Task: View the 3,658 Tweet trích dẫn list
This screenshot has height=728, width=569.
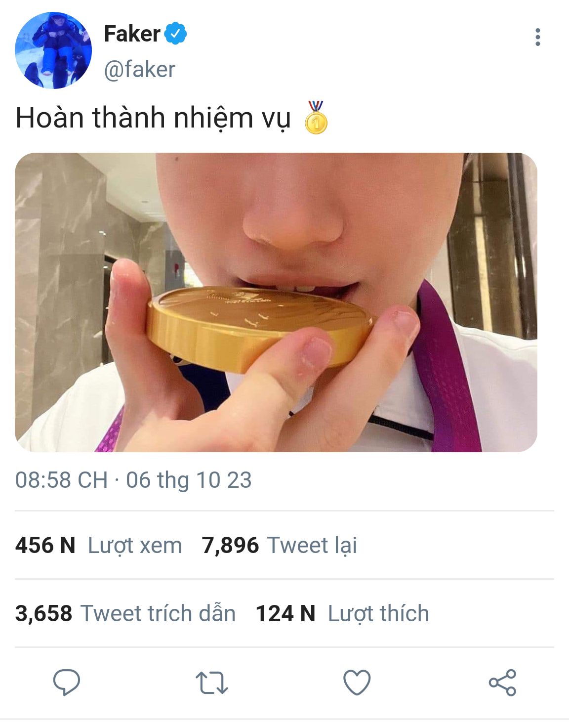Action: coord(125,613)
